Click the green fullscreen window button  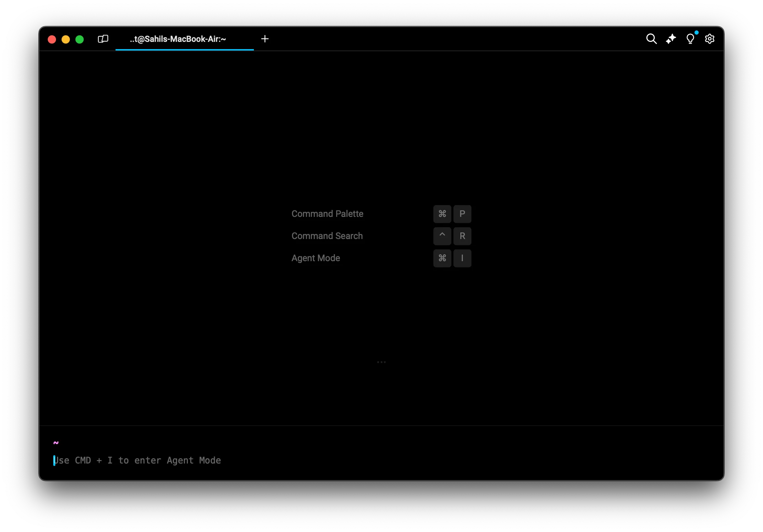80,39
